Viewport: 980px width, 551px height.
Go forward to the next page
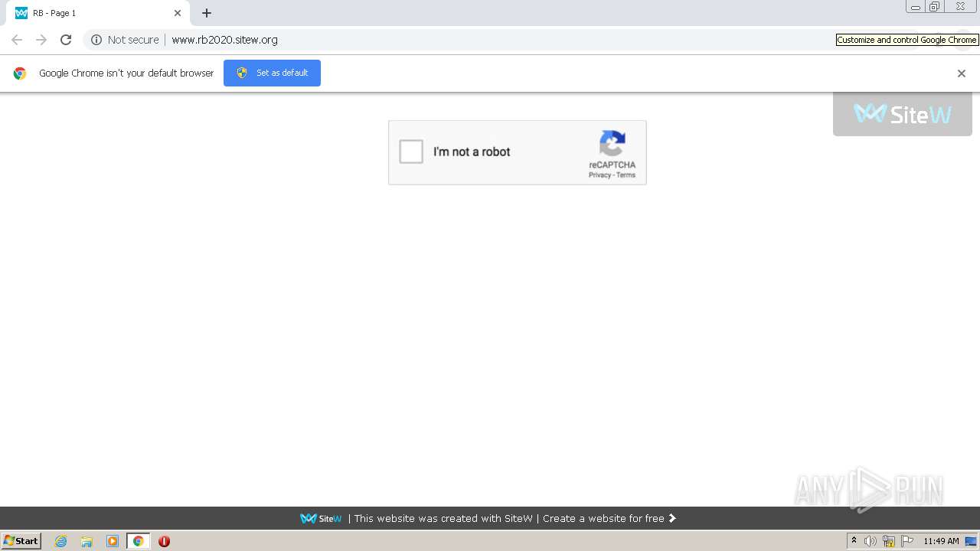(41, 40)
